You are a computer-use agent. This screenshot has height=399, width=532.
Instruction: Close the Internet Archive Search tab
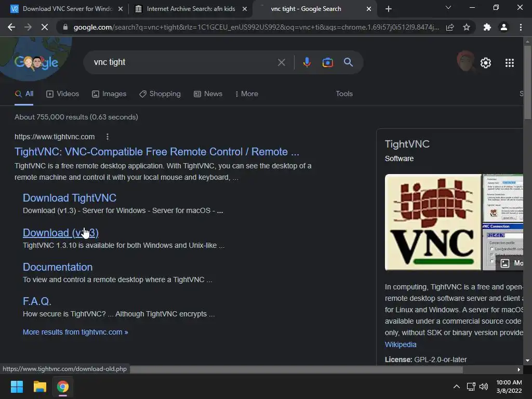click(245, 9)
